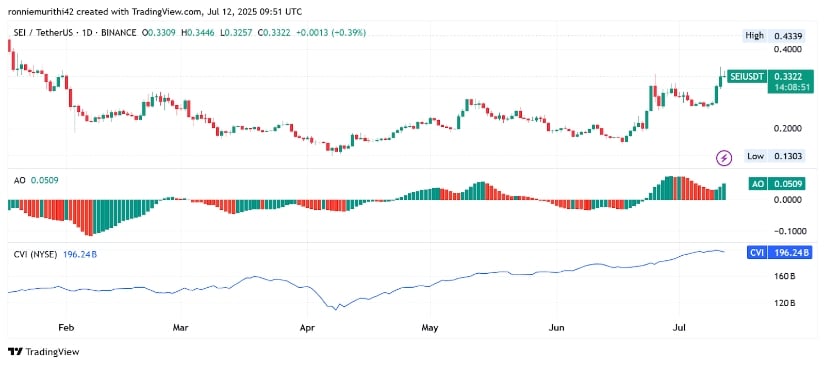Click the TradingView logo at bottom left
825x365 pixels.
coord(43,352)
